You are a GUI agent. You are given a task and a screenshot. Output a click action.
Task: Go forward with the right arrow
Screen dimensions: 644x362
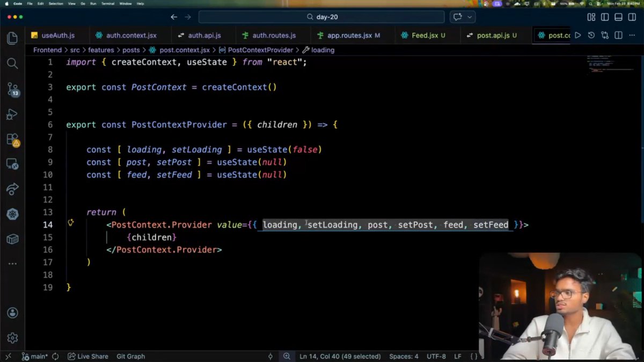188,17
